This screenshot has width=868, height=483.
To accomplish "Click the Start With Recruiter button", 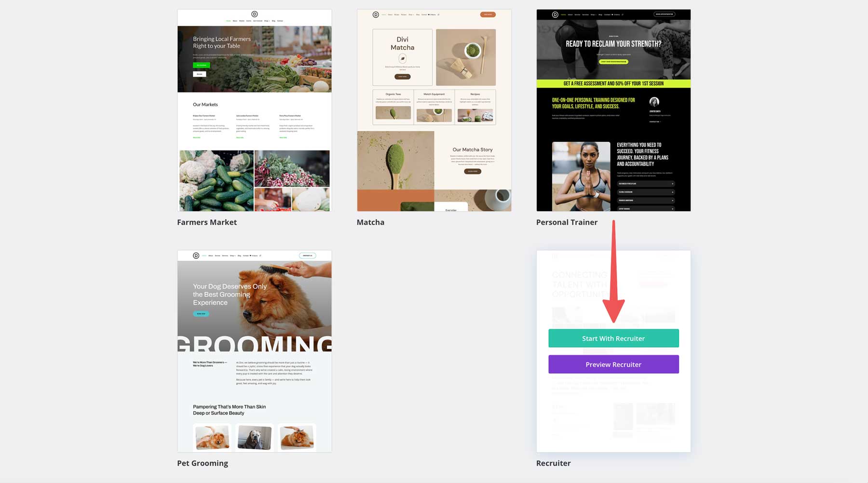I will 613,338.
